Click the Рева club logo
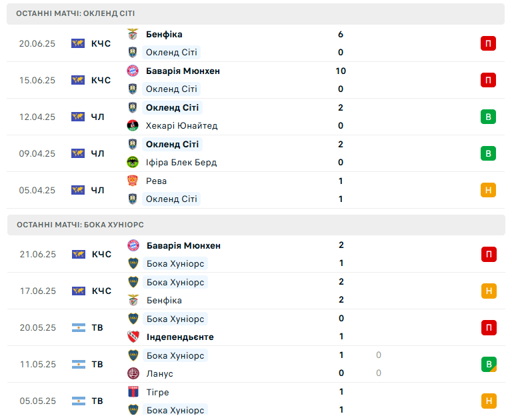This screenshot has height=420, width=512. (x=133, y=181)
